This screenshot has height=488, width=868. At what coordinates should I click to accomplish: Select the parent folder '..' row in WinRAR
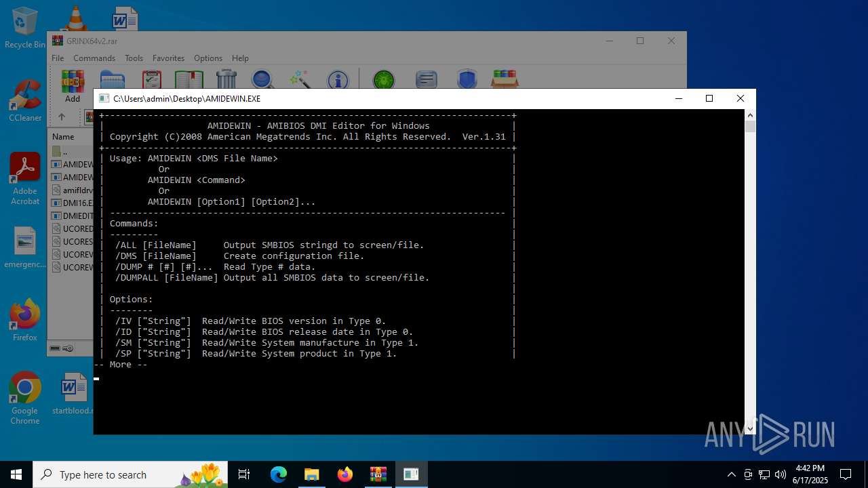(71, 151)
